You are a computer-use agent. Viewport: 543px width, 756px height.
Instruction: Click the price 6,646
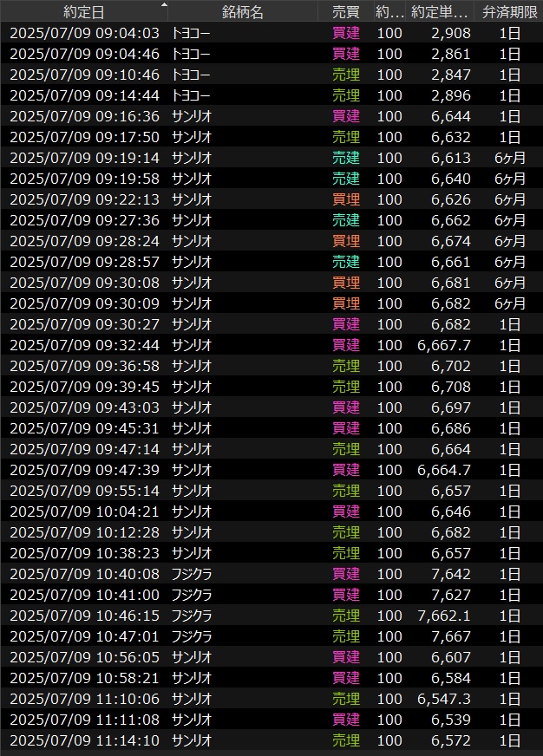click(451, 512)
